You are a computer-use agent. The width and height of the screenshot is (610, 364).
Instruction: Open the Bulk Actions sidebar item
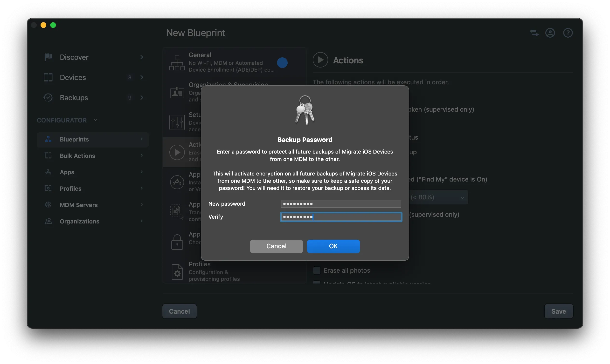point(77,156)
